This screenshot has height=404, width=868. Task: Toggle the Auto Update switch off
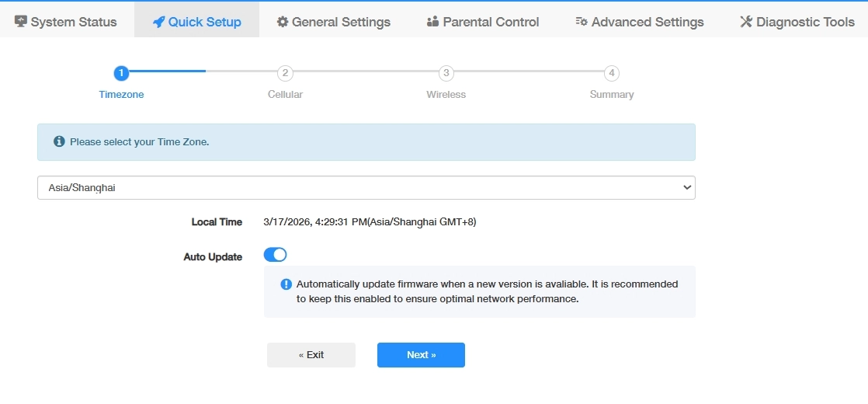tap(276, 255)
